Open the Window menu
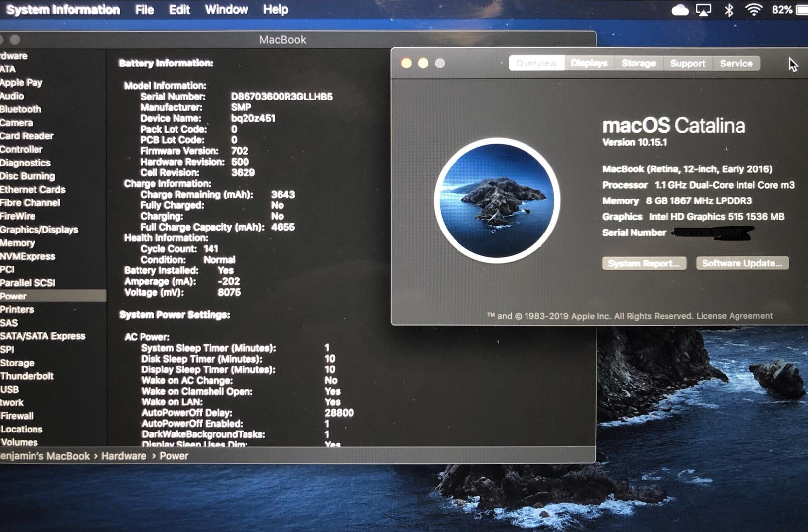Screen dimensions: 808x532 pyautogui.click(x=226, y=10)
